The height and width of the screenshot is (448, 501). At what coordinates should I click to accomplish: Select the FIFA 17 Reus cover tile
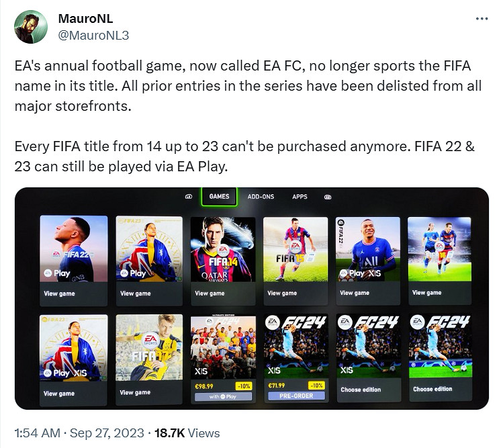click(x=149, y=348)
